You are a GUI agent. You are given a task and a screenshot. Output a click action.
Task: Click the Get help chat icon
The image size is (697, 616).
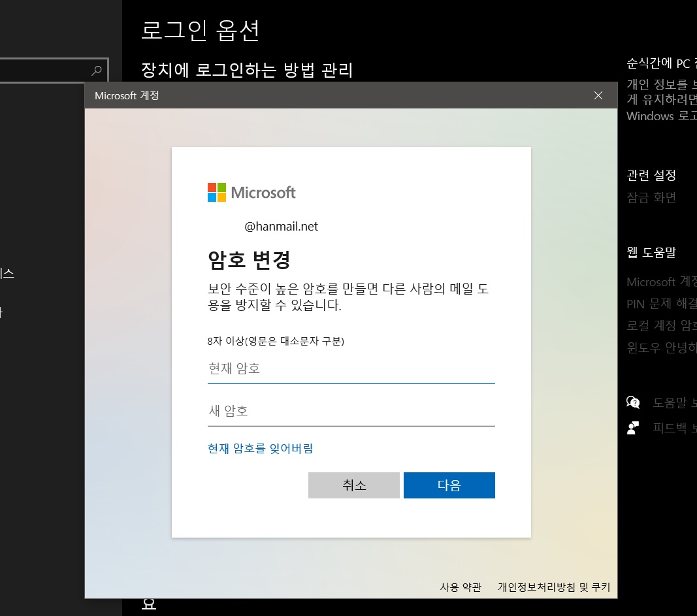pos(633,402)
